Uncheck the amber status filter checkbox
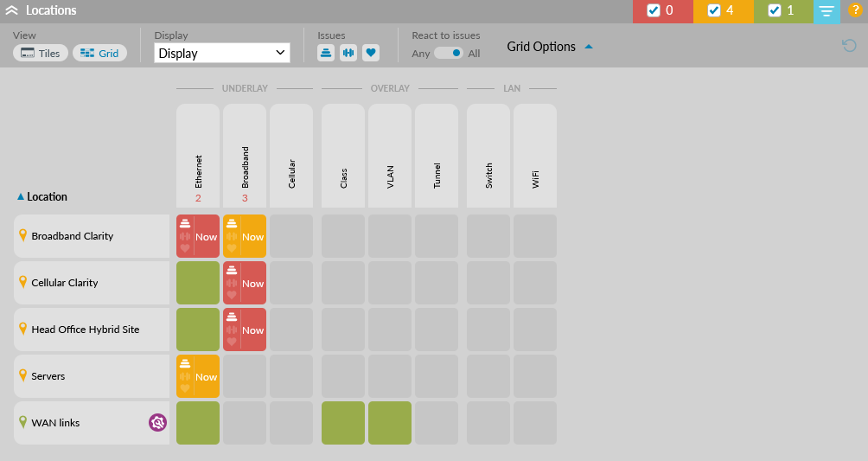Viewport: 868px width, 461px height. pos(714,10)
